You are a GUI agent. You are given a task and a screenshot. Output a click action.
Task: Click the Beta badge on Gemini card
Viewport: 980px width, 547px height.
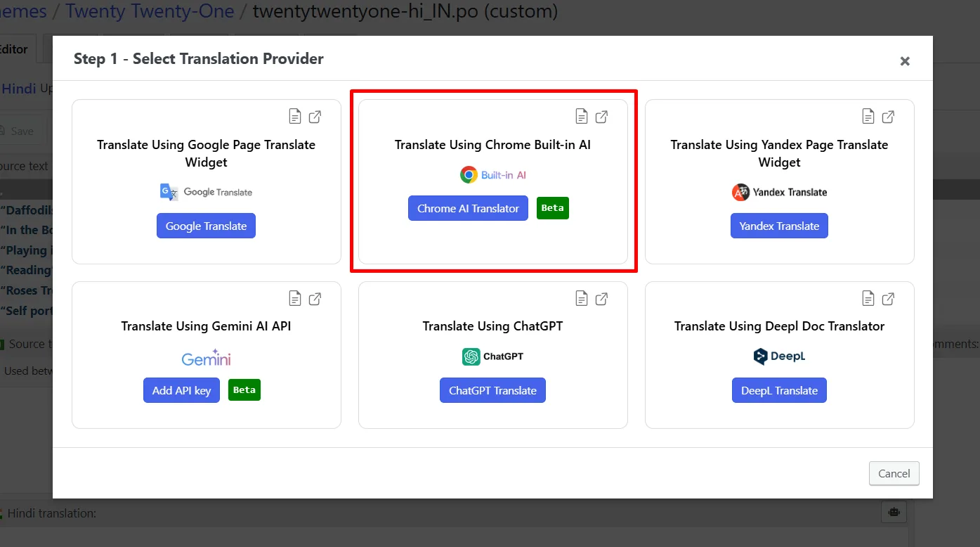point(244,390)
